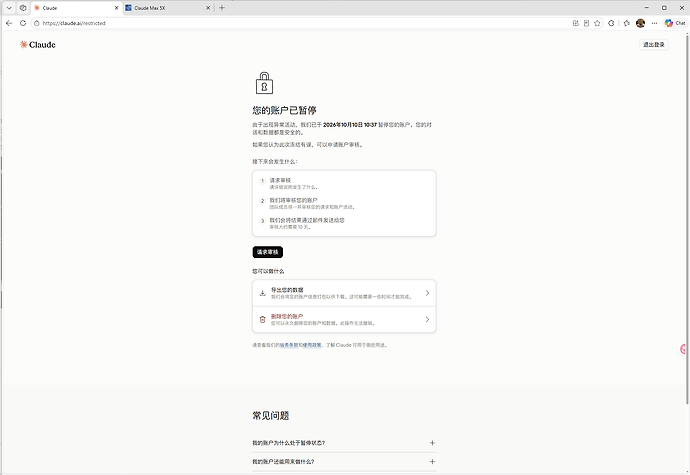Click the black 请求审核 button
Image resolution: width=690 pixels, height=475 pixels.
tap(268, 252)
